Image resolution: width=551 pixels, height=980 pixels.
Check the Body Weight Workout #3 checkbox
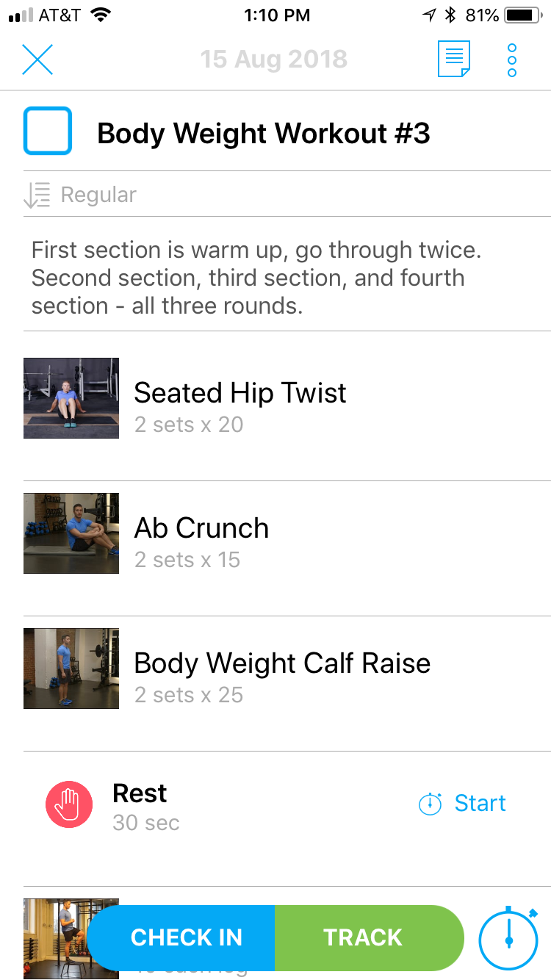pyautogui.click(x=48, y=131)
